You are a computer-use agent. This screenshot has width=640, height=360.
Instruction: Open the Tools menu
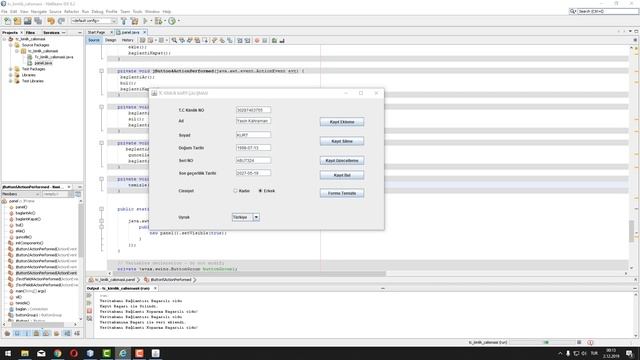coord(138,11)
